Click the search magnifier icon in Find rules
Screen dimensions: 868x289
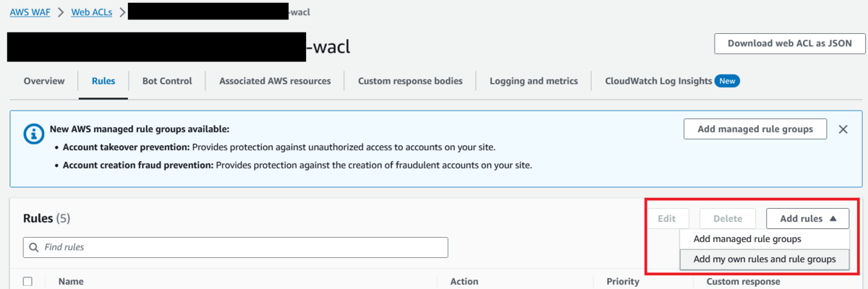(34, 247)
